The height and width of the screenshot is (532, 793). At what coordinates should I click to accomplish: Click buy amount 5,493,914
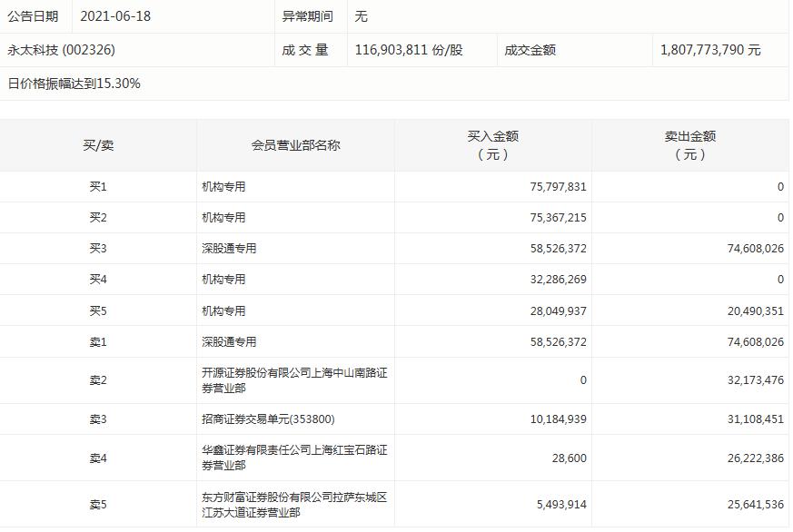(561, 505)
